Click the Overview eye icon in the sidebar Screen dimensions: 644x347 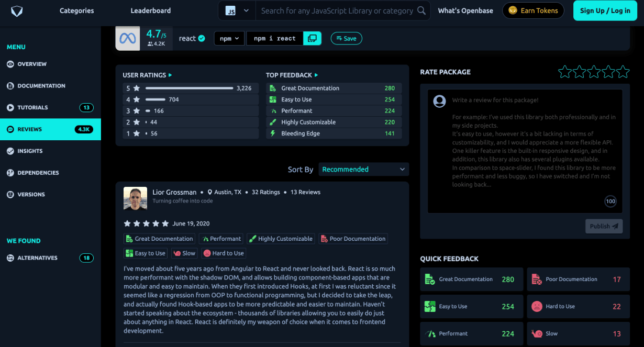[x=10, y=64]
